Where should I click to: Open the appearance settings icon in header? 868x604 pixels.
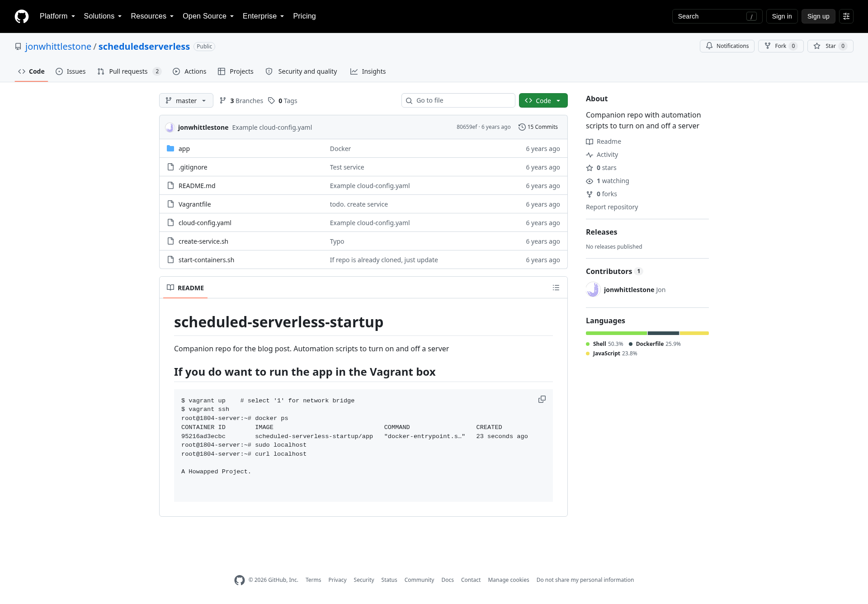tap(846, 16)
